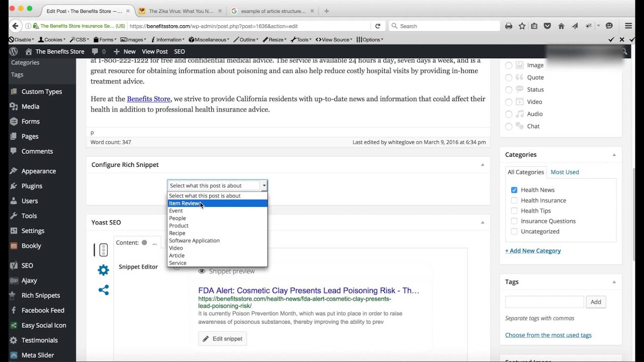Open the Yoast social share tab
Image resolution: width=644 pixels, height=362 pixels.
[x=103, y=290]
